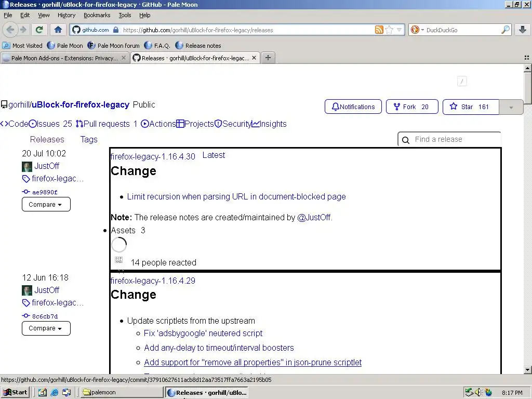
Task: Click the list all tabs icon
Action: tap(527, 58)
